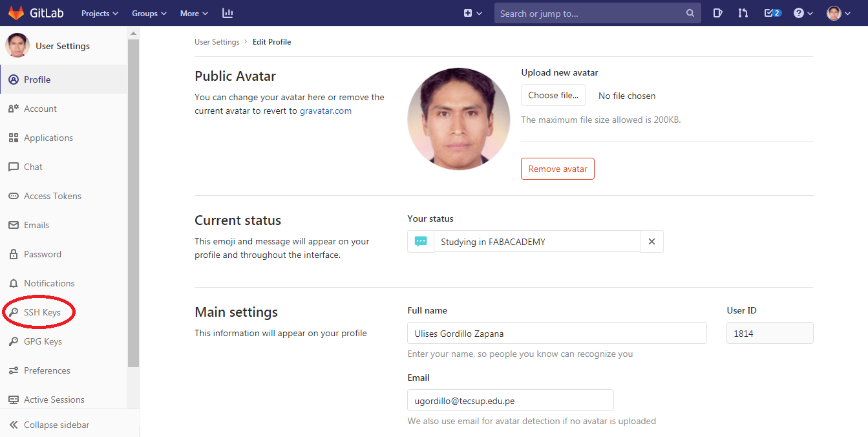Clear the status with the X button
The width and height of the screenshot is (868, 437).
651,241
